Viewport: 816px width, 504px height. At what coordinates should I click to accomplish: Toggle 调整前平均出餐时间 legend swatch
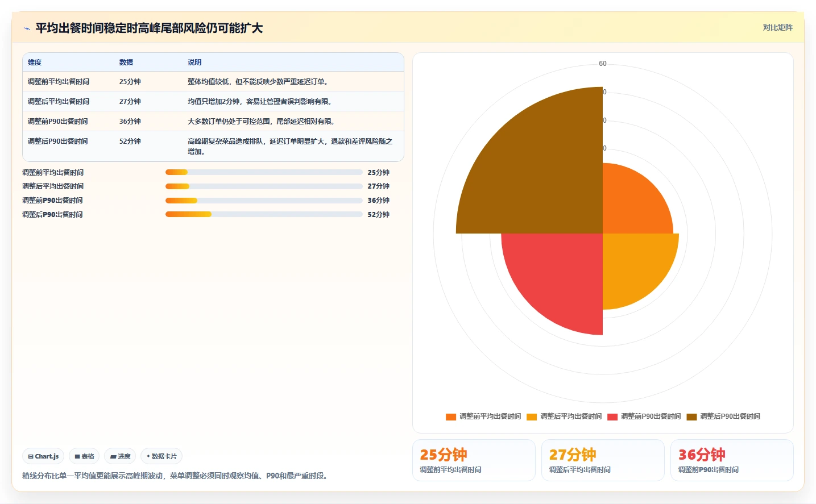[x=451, y=416]
